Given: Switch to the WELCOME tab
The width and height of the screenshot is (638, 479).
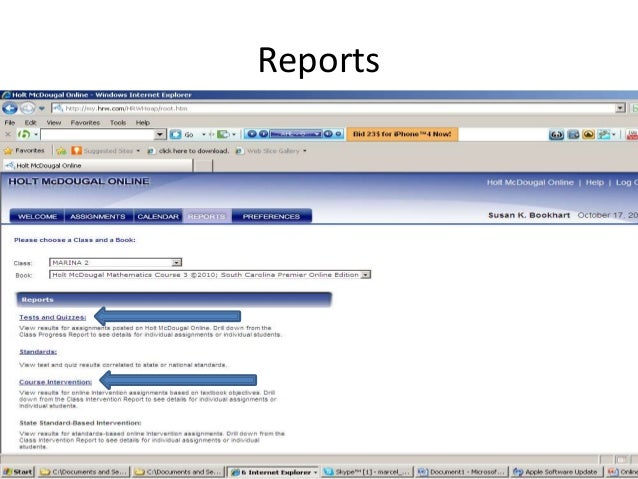Looking at the screenshot, I should pyautogui.click(x=37, y=217).
